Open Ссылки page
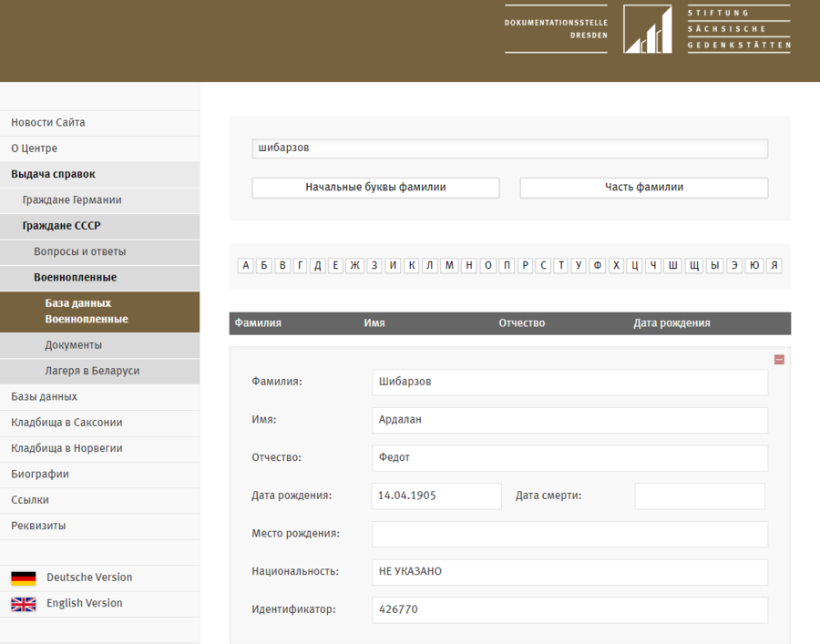The width and height of the screenshot is (820, 644). (100, 500)
